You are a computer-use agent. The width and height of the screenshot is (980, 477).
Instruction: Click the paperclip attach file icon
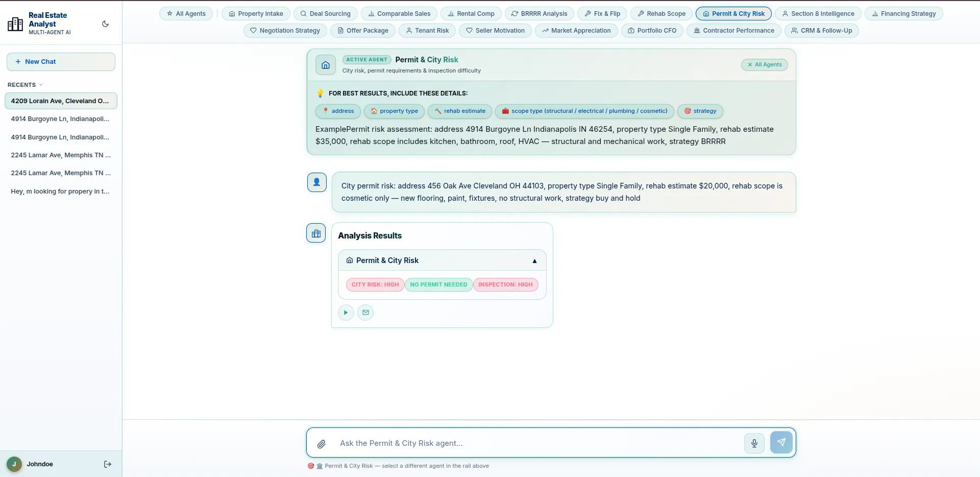322,444
